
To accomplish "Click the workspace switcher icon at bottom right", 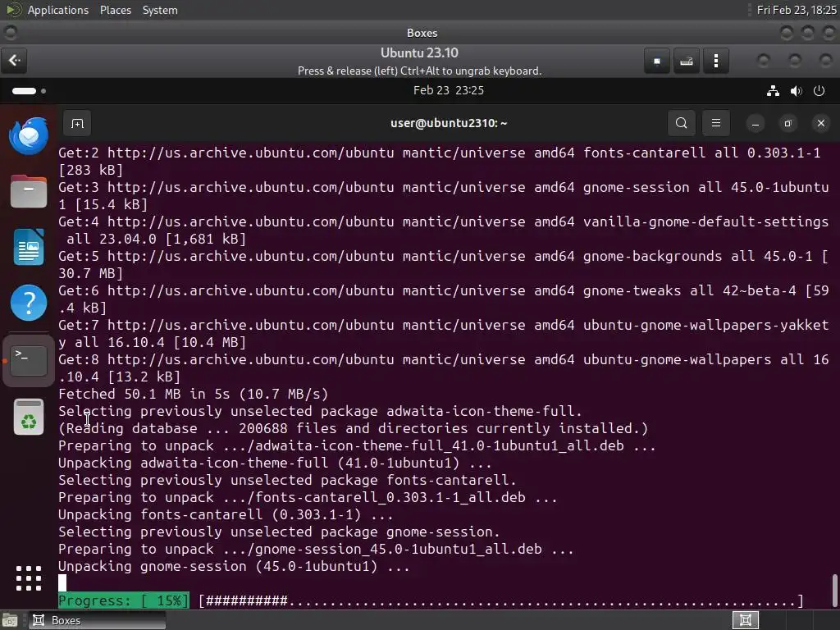I will coord(745,620).
